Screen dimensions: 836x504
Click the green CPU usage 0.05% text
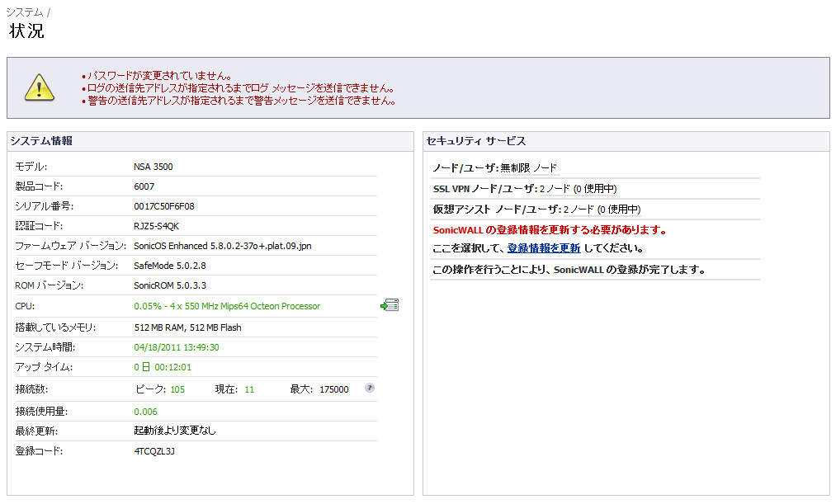227,306
